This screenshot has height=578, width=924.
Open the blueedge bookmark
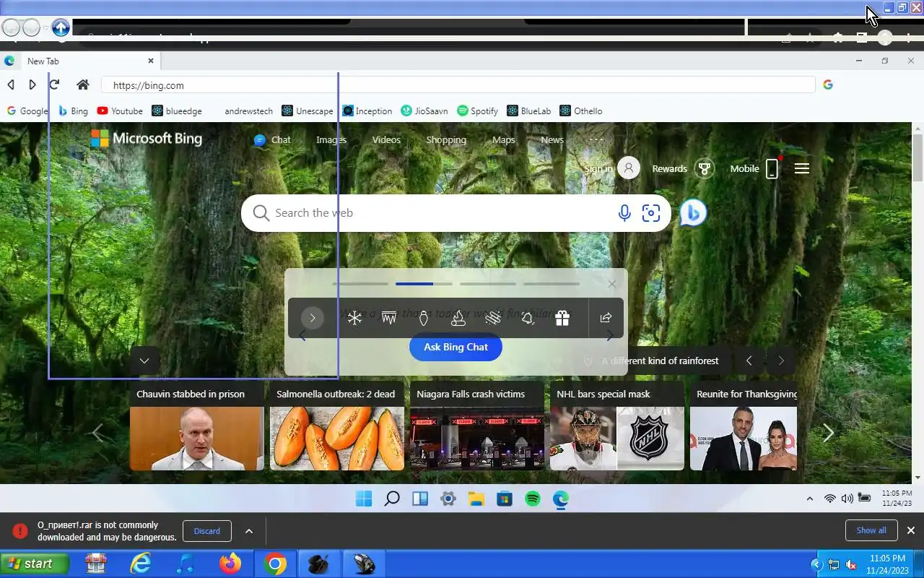coord(177,111)
